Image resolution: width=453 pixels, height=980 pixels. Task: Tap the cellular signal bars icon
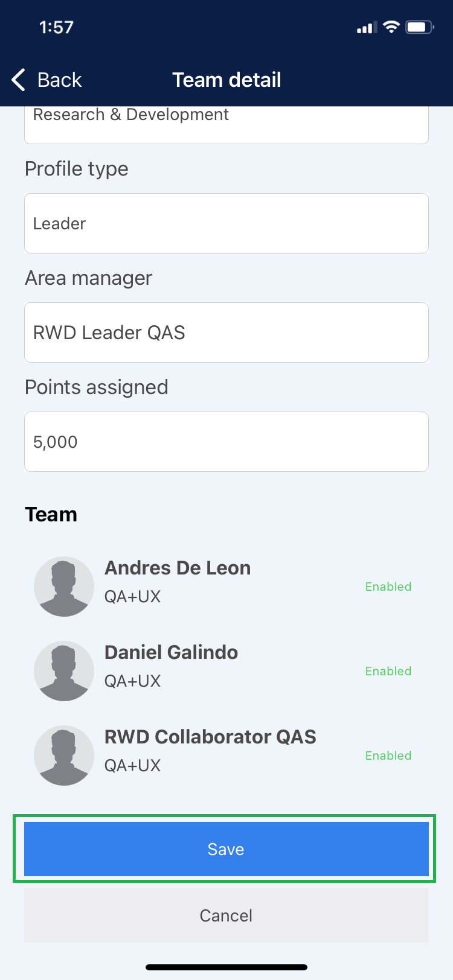tap(367, 28)
